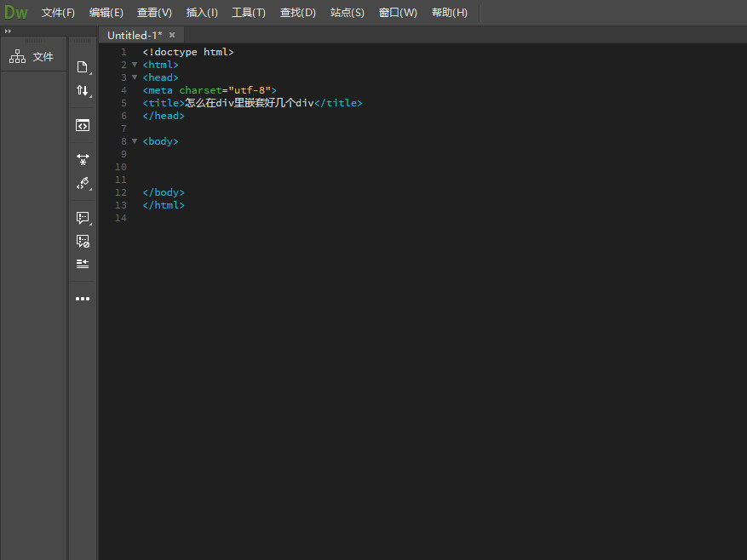Open the 编辑(E) menu

point(106,13)
